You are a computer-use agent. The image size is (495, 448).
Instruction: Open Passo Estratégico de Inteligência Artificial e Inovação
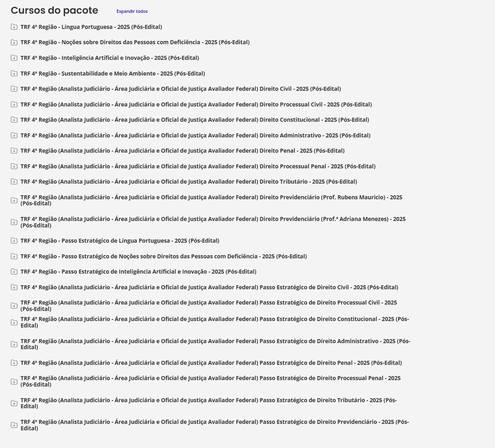pos(138,272)
